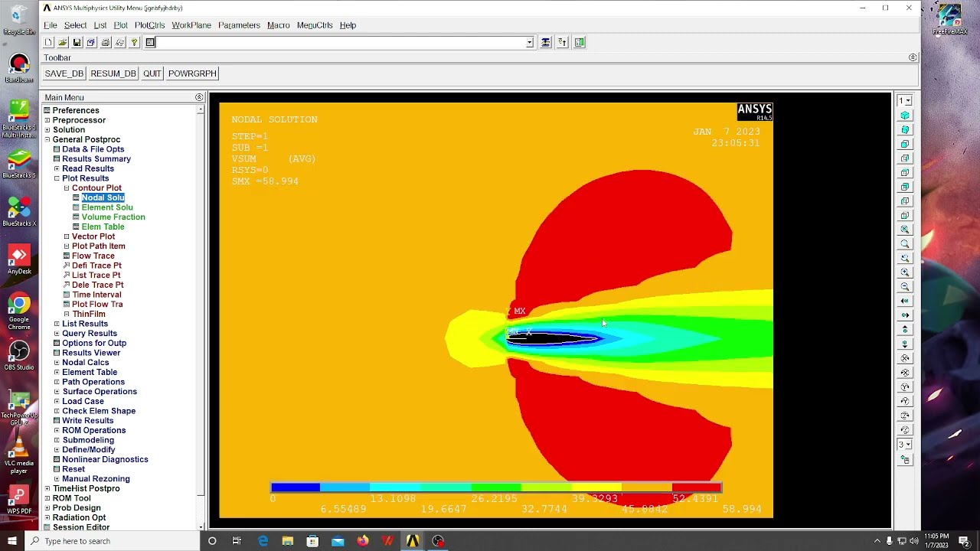Open Results Viewer in the Main Menu
980x551 pixels.
(91, 353)
